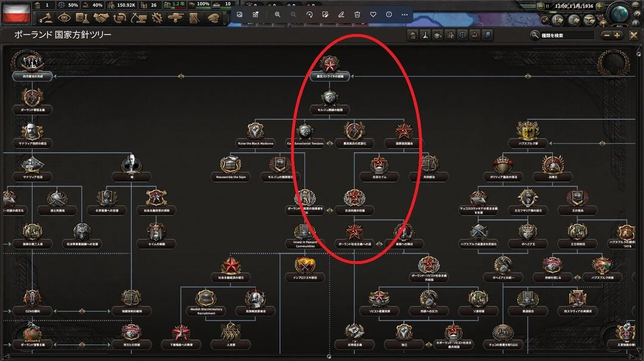Screen dimensions: 644x361
Task: Zoom out the focus tree with the minus button
Action: click(607, 35)
